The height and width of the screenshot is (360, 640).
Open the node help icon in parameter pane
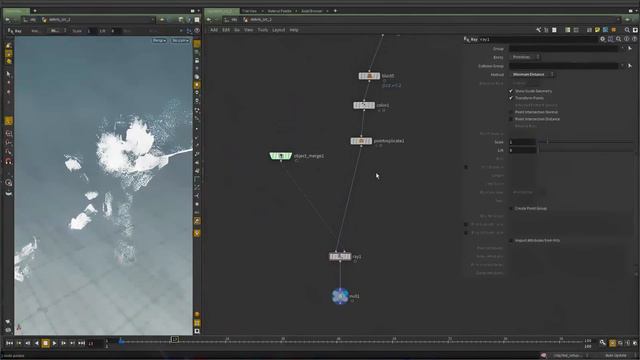[x=634, y=39]
